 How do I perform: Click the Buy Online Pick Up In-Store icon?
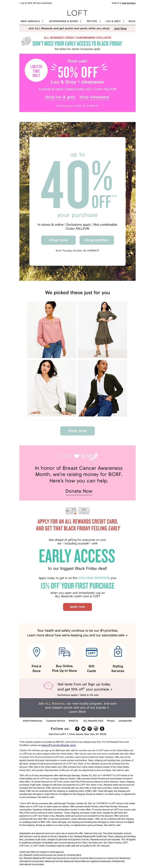tap(64, 652)
